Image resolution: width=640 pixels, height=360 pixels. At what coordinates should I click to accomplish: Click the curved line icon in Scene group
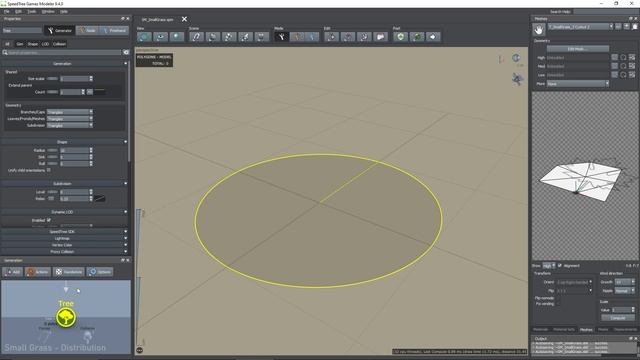coord(196,37)
